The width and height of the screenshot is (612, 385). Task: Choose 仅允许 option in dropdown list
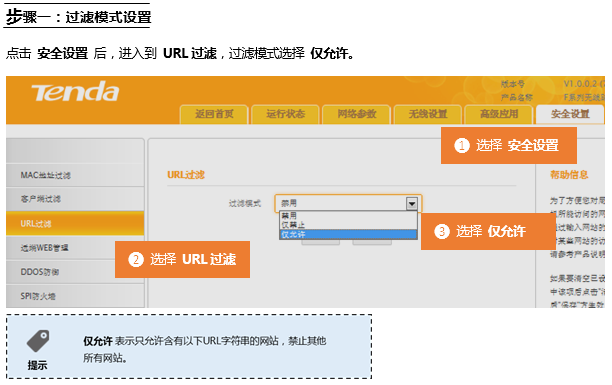348,234
